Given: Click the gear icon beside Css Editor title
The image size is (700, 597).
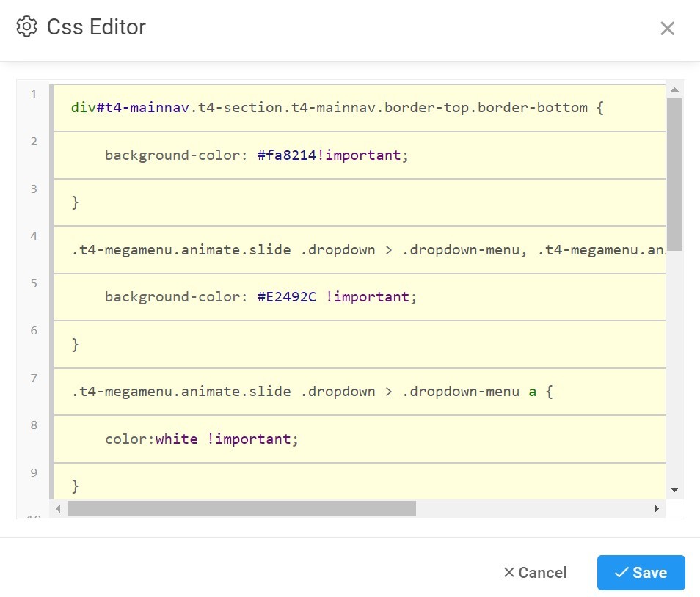Looking at the screenshot, I should [26, 27].
